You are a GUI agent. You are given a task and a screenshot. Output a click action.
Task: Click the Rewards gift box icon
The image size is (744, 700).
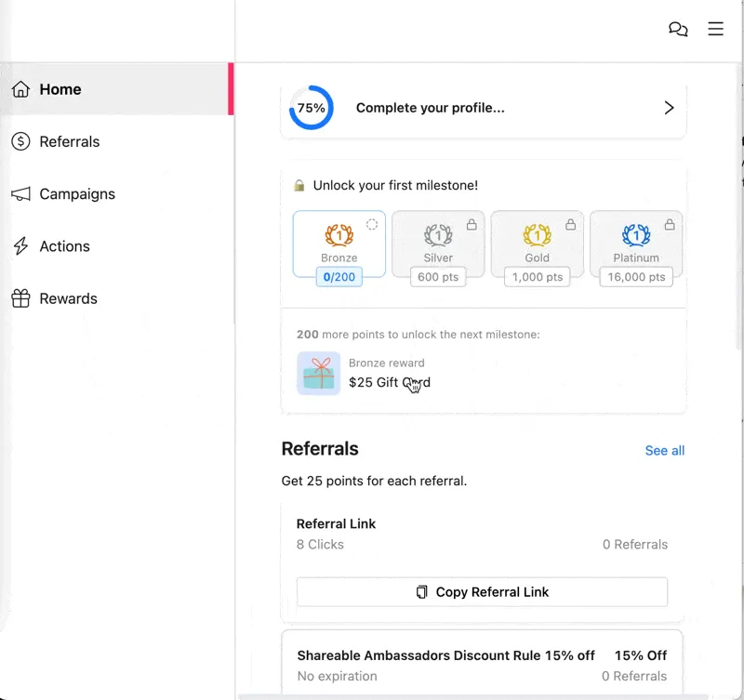pos(20,298)
